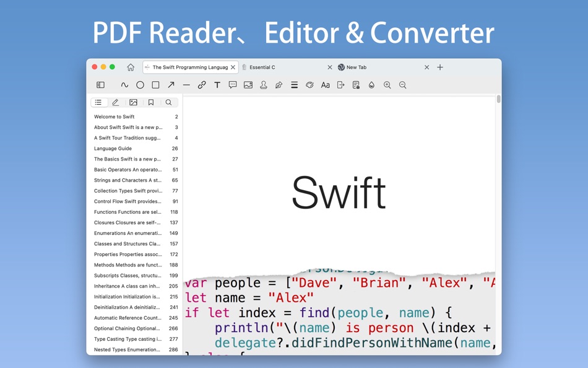Switch to the search sidebar tab
588x368 pixels.
pos(169,102)
